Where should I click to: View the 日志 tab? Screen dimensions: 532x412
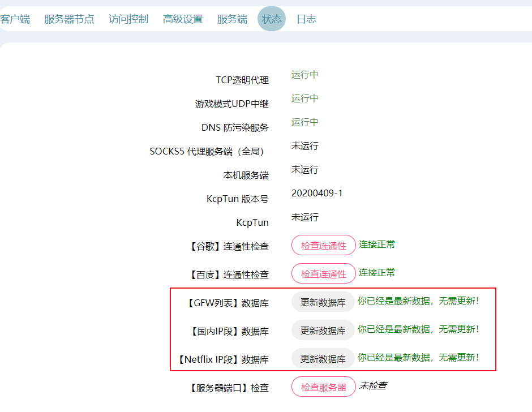(x=306, y=19)
